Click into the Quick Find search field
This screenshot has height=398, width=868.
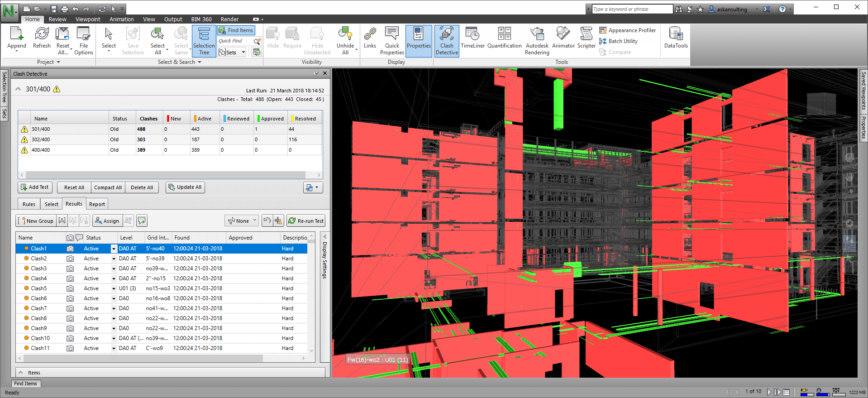click(234, 41)
